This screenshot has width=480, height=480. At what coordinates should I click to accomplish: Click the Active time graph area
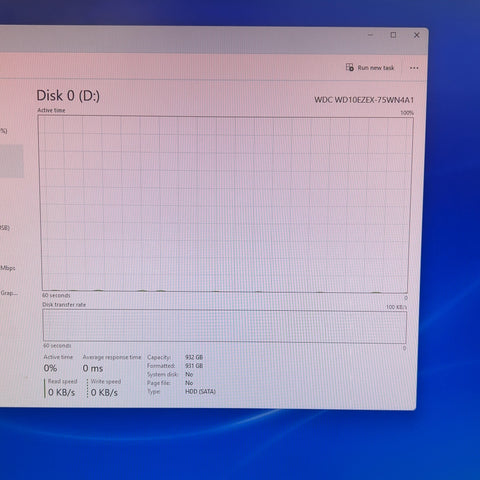coord(225,204)
